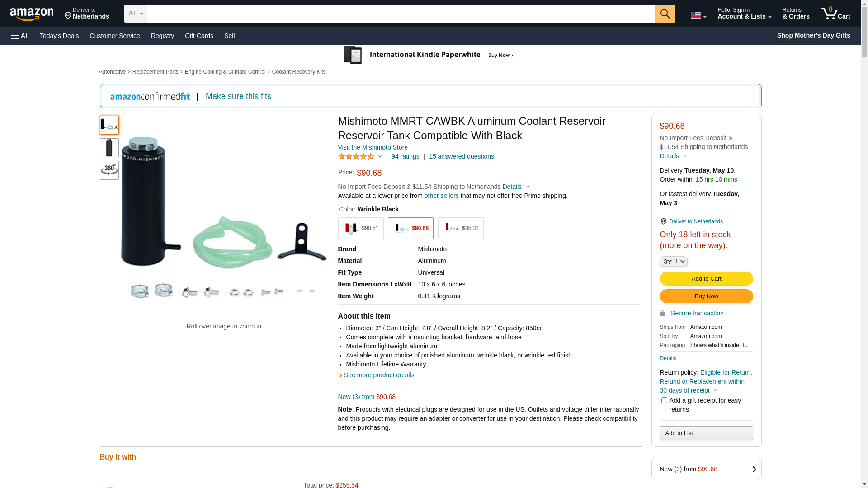Click the Add to Cart button
This screenshot has width=868, height=488.
coord(706,279)
